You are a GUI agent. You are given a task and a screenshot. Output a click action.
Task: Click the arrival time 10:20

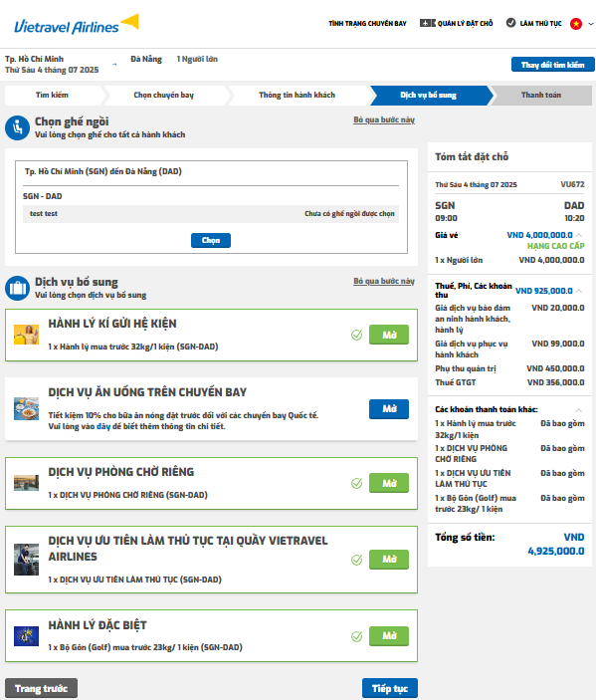tap(574, 218)
